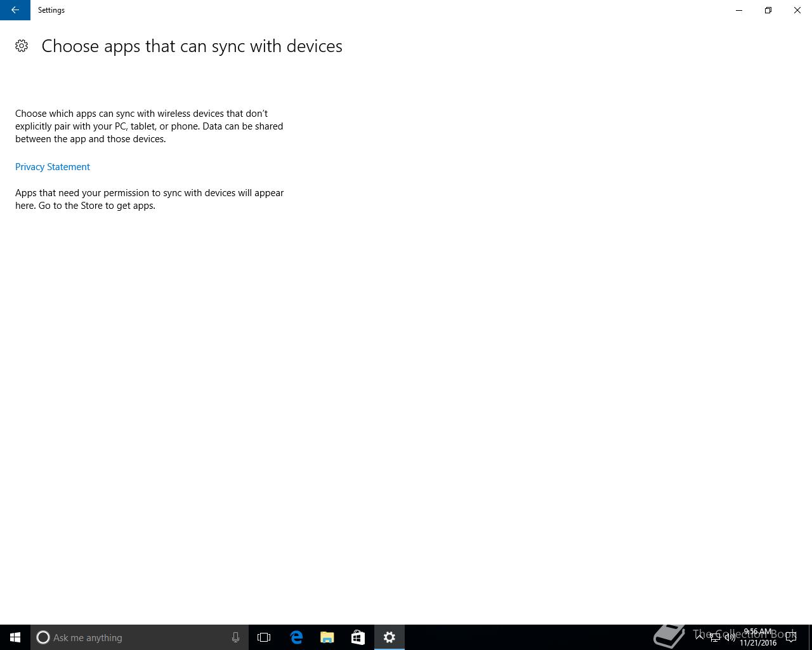Show hidden system tray icons
812x650 pixels.
tap(700, 637)
